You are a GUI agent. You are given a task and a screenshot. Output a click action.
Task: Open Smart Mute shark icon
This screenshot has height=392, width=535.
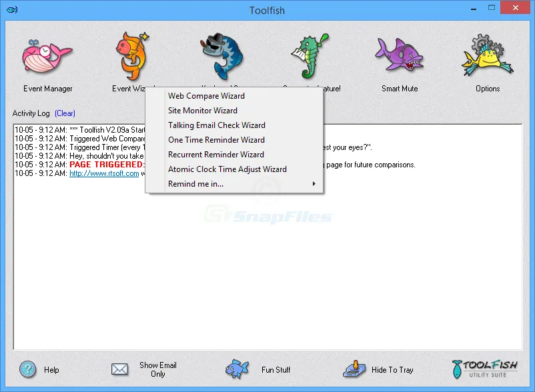coord(399,54)
